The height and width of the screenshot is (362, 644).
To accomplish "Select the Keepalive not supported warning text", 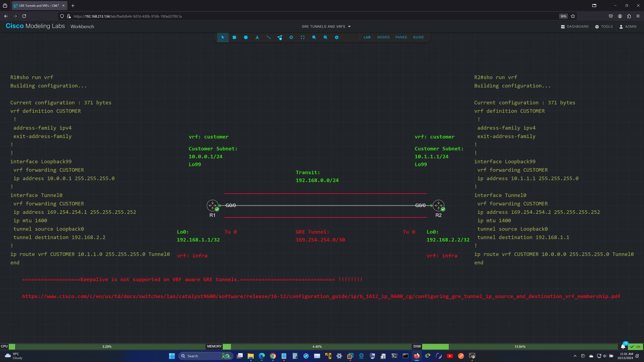I will pos(192,280).
